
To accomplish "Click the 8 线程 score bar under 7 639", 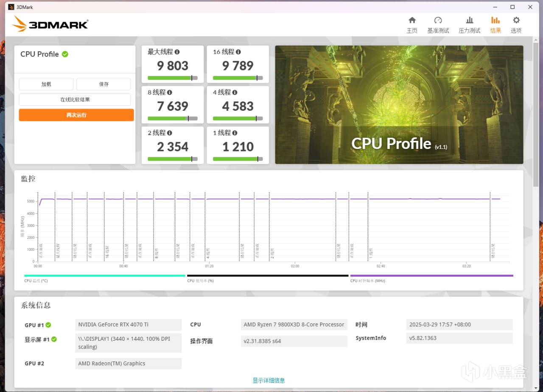I will coord(173,118).
